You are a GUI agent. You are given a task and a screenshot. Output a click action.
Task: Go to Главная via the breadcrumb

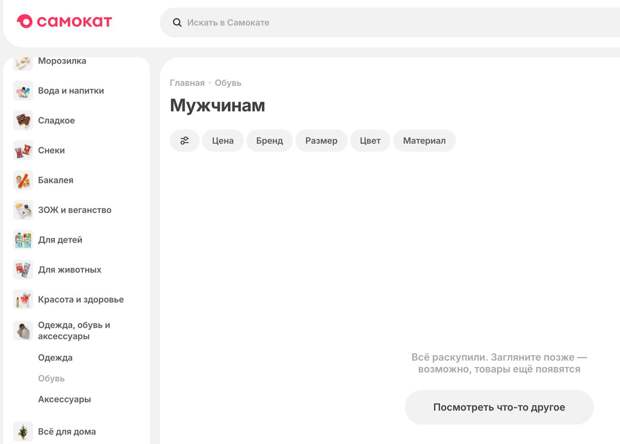(187, 83)
